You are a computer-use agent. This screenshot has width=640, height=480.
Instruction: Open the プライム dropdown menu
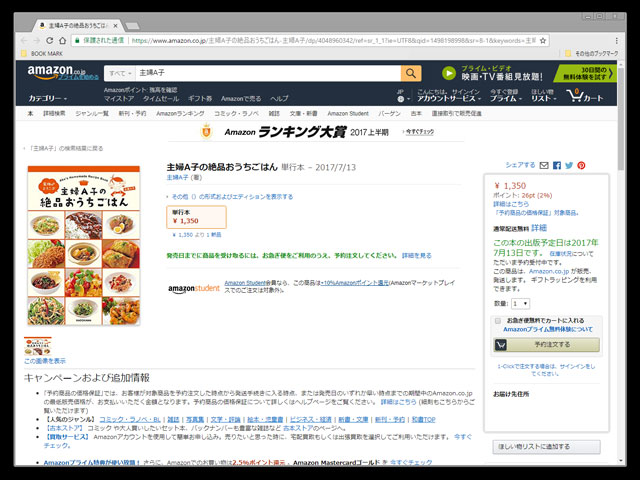[506, 96]
